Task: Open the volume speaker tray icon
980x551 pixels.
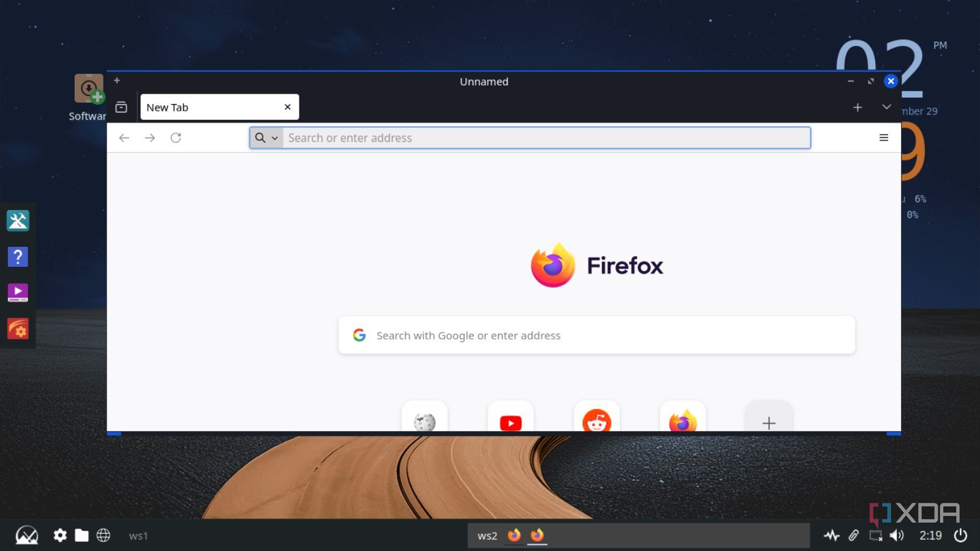Action: [897, 536]
